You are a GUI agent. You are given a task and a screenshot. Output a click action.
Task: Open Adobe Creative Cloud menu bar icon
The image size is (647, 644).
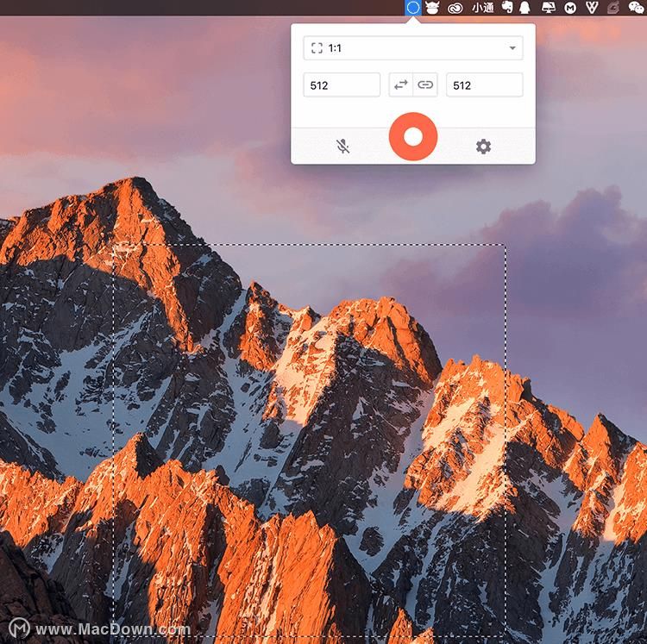pos(455,8)
